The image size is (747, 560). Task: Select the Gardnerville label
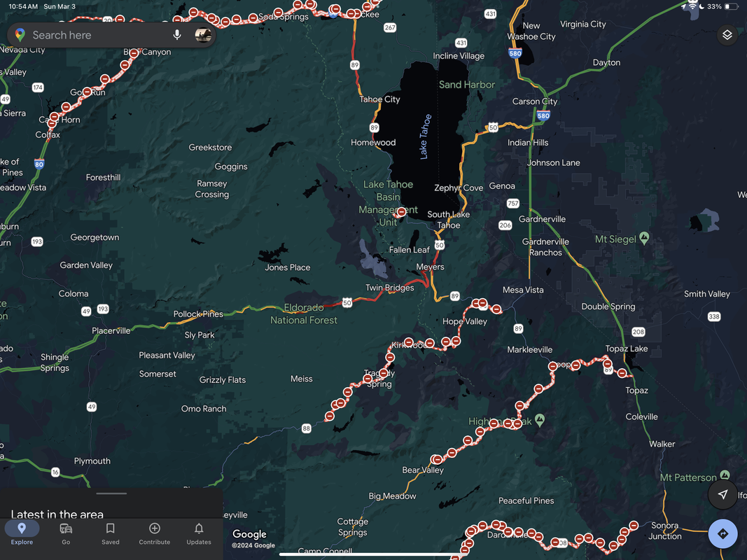tap(542, 219)
